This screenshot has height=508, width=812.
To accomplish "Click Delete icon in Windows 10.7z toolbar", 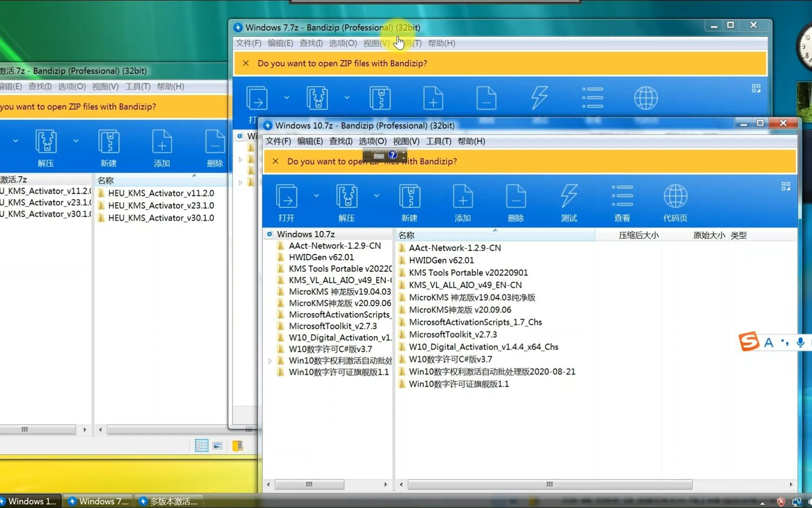I will (516, 197).
